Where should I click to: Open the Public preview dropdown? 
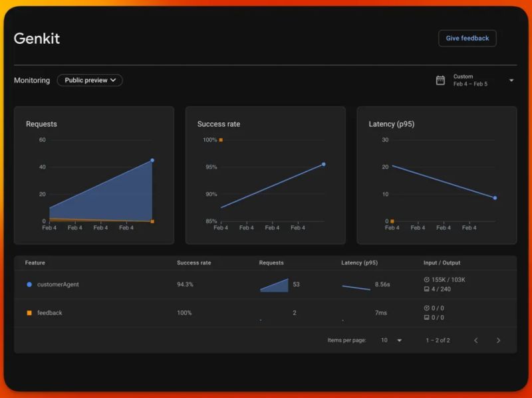[90, 80]
